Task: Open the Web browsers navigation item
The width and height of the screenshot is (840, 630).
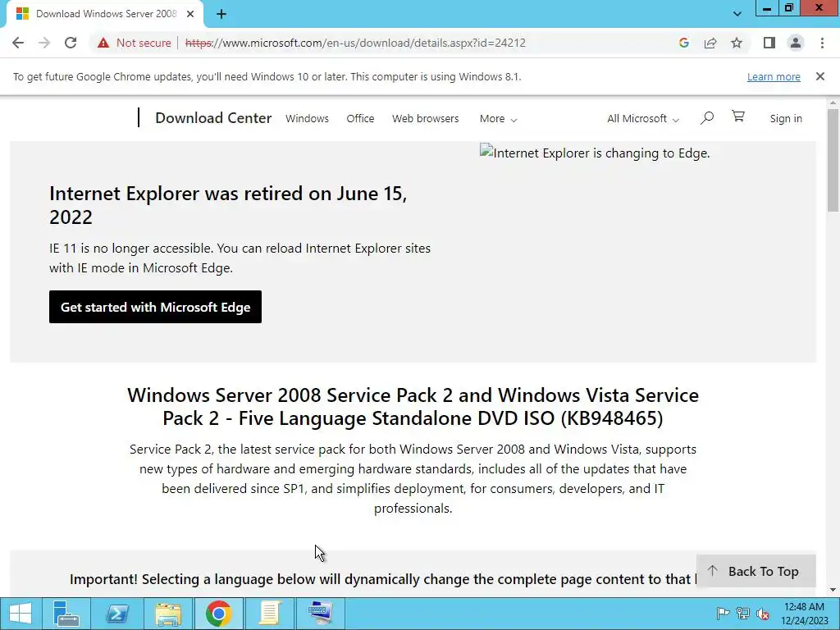Action: (x=426, y=118)
